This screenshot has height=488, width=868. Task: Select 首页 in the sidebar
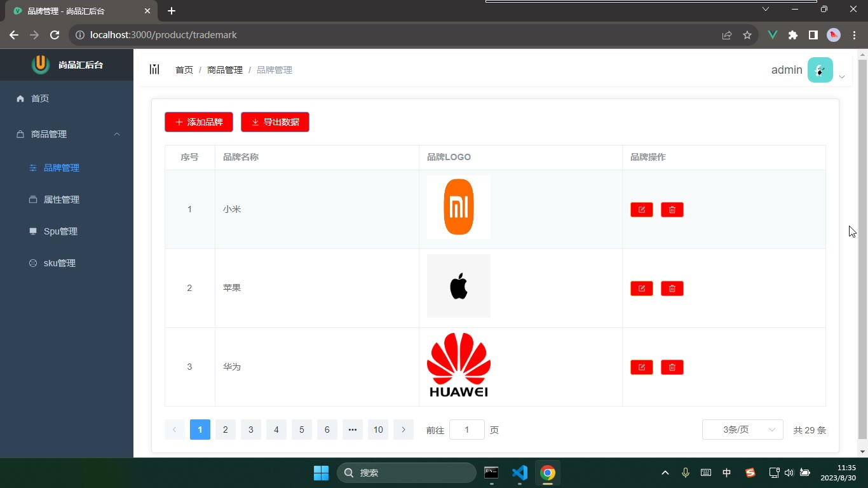pos(67,98)
